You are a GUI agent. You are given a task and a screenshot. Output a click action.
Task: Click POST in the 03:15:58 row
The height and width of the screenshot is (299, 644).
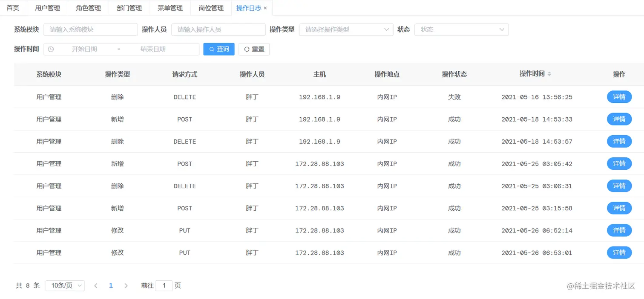point(185,208)
